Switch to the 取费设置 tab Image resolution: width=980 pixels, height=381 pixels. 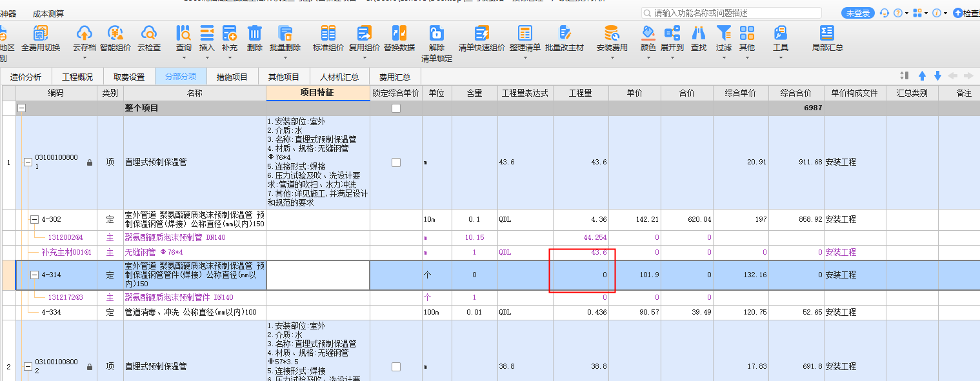click(x=129, y=77)
